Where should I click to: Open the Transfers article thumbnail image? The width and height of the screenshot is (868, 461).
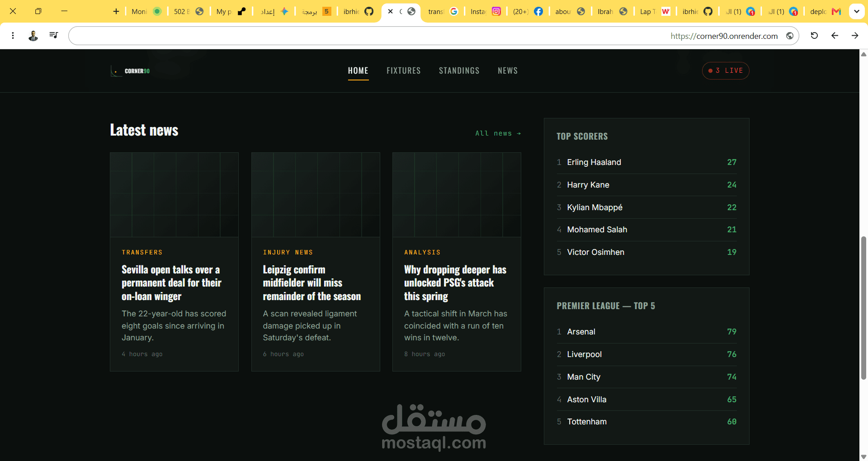click(x=174, y=195)
